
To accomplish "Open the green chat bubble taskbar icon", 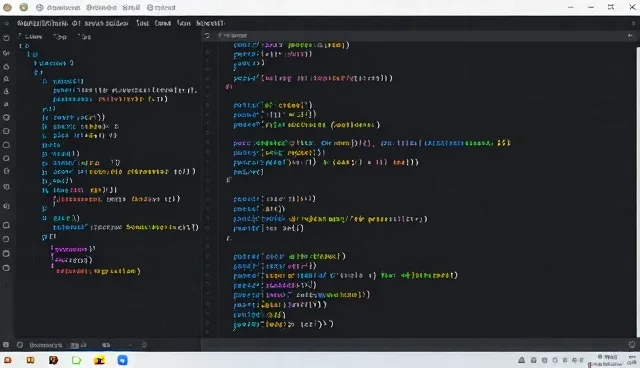I will (76, 360).
